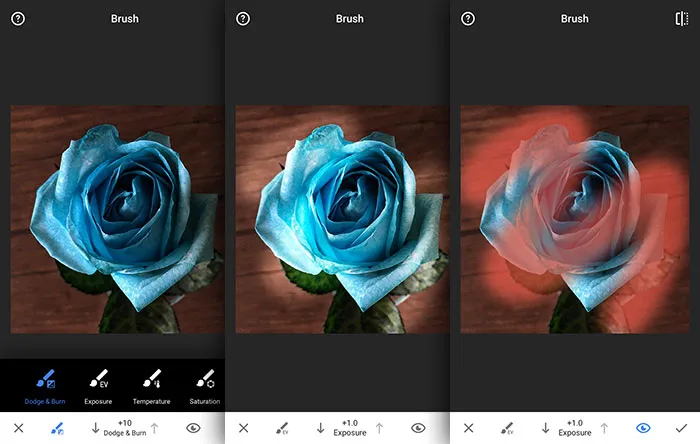700x444 pixels.
Task: Decrease Dodge & Burn value with down arrow
Action: coord(95,428)
